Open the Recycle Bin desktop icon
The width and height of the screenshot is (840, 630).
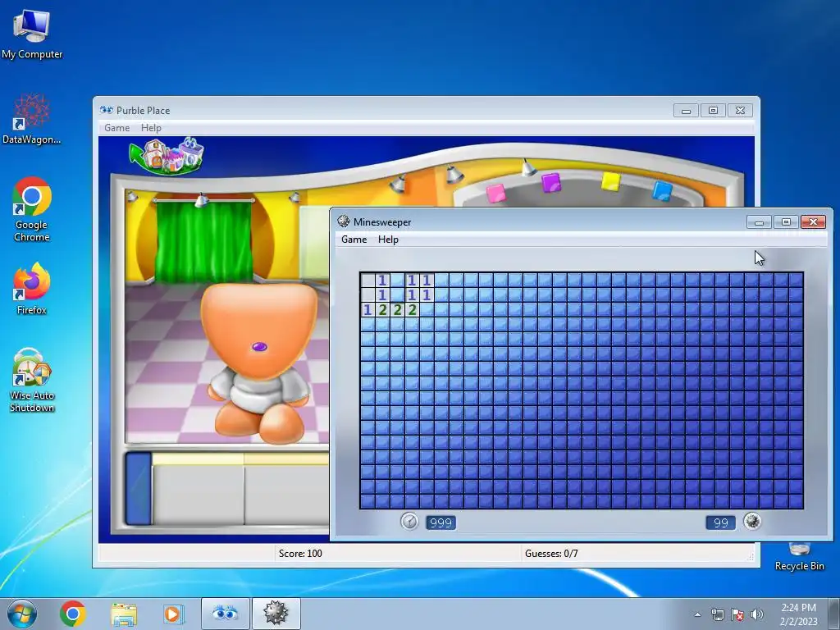coord(799,557)
